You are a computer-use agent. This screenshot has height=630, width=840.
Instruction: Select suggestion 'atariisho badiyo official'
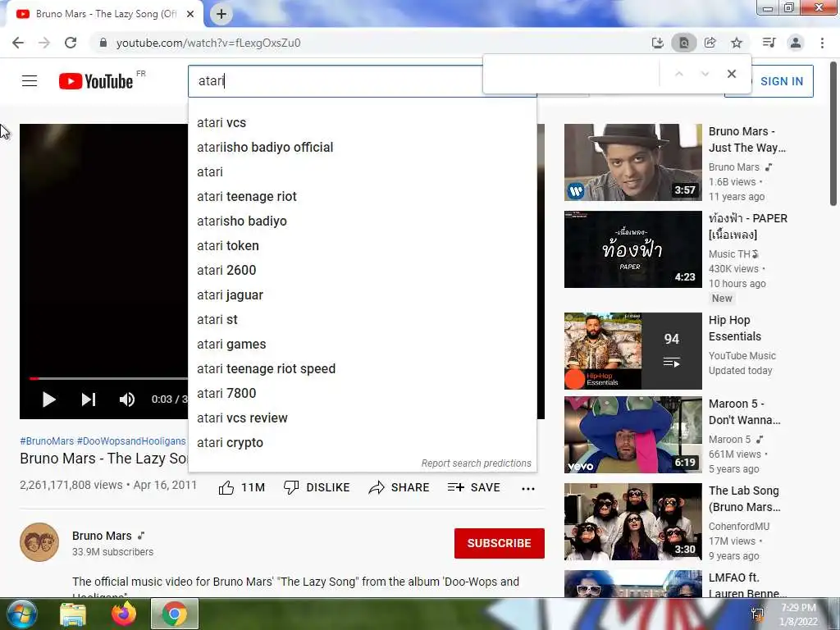click(x=362, y=148)
